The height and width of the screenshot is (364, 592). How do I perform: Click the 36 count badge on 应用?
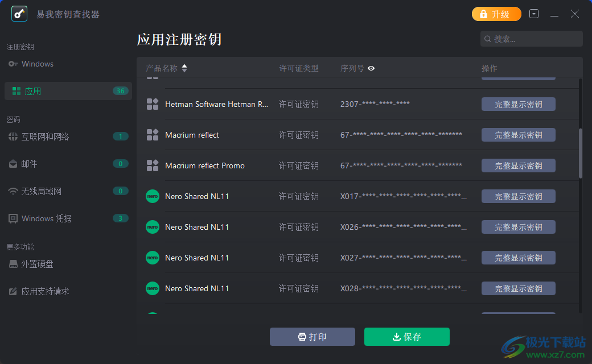click(121, 91)
